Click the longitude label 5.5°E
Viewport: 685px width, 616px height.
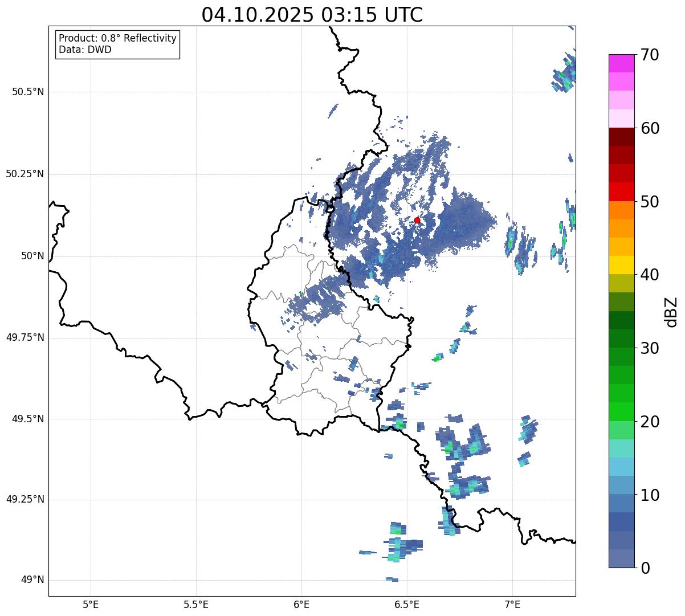[x=196, y=604]
